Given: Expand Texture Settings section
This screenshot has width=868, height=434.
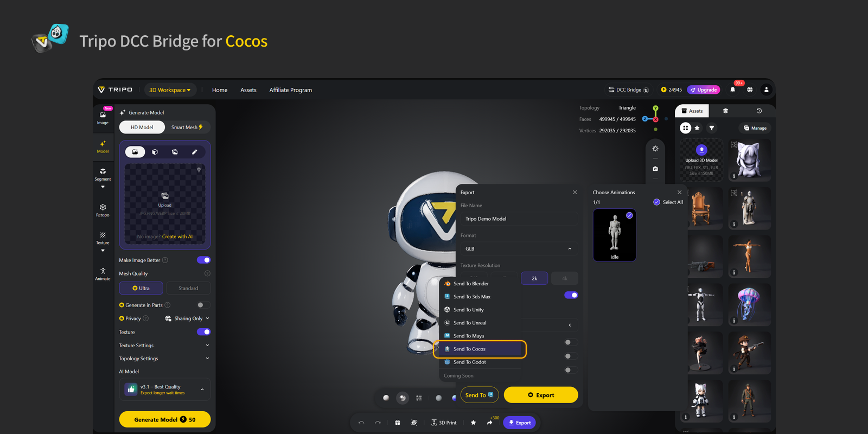Looking at the screenshot, I should click(164, 346).
